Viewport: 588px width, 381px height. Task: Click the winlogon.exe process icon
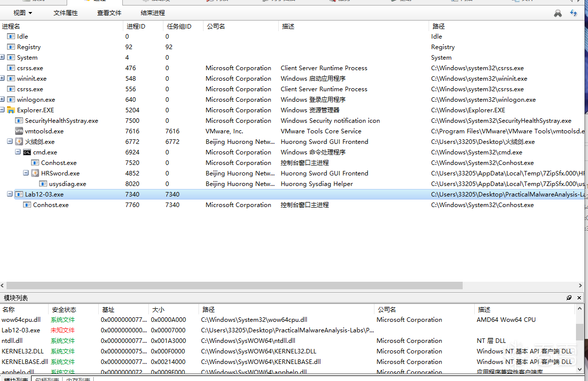tap(11, 99)
